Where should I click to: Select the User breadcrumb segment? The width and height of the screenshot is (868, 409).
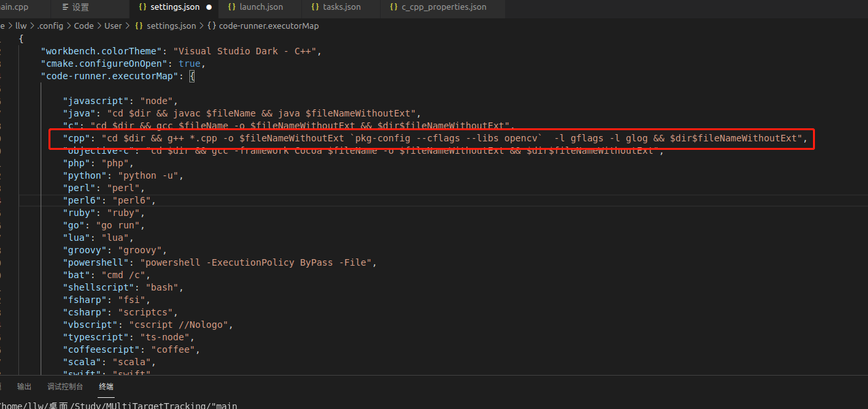point(113,26)
